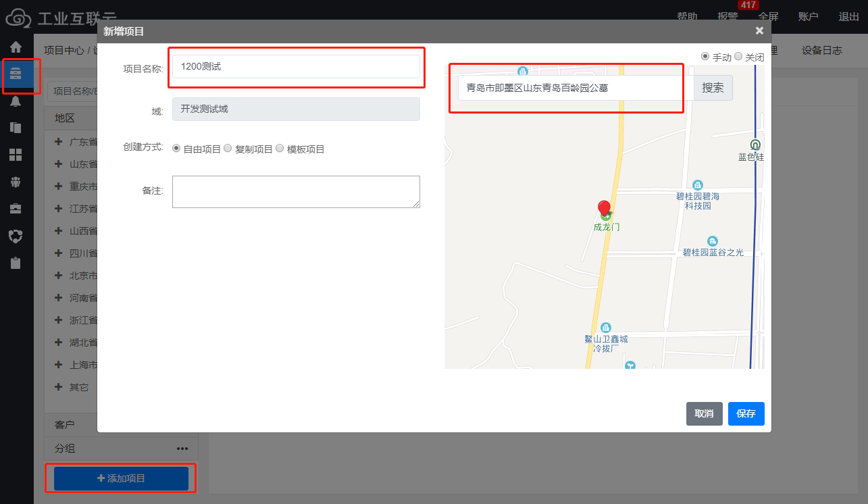
Task: Switch to the 设备日志 tab
Action: pyautogui.click(x=821, y=50)
